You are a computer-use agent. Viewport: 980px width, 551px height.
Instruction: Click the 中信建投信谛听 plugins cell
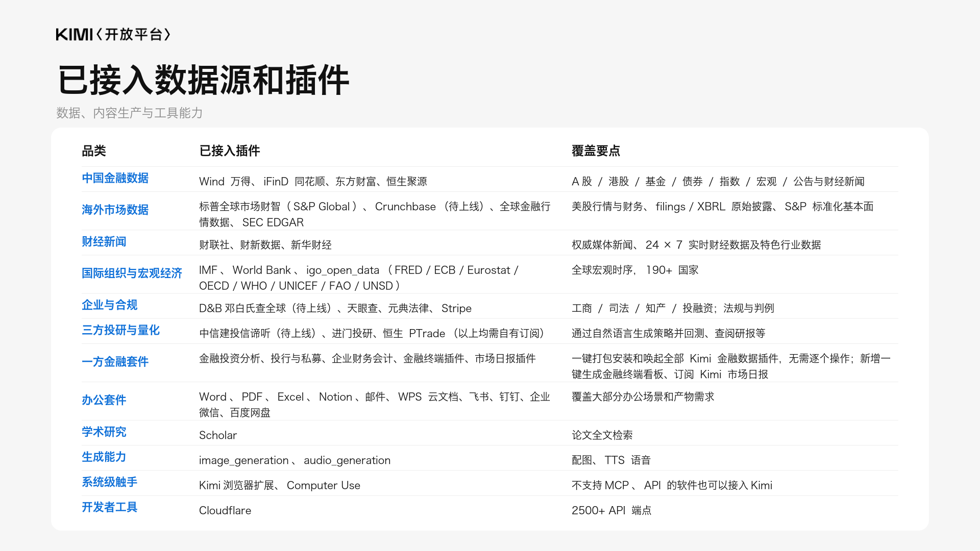pyautogui.click(x=373, y=333)
